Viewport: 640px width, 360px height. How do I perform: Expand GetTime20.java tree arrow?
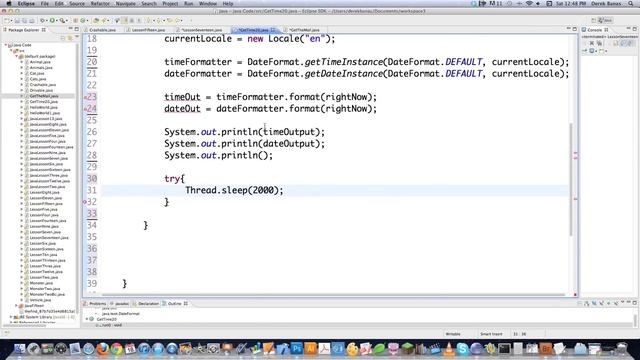click(22, 102)
